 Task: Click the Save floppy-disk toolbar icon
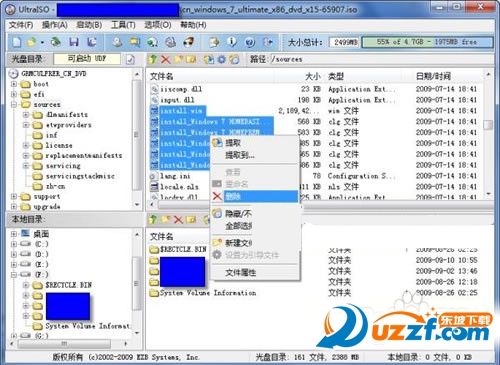74,42
